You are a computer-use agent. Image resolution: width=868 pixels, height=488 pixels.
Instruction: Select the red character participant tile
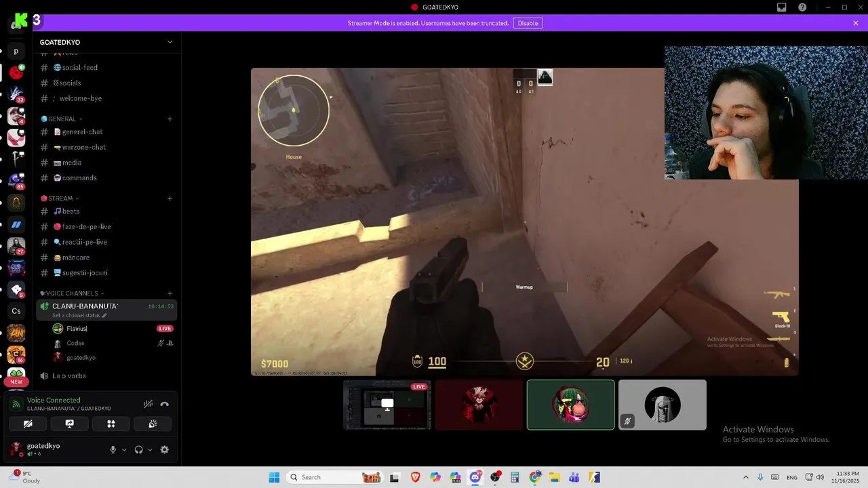point(479,405)
